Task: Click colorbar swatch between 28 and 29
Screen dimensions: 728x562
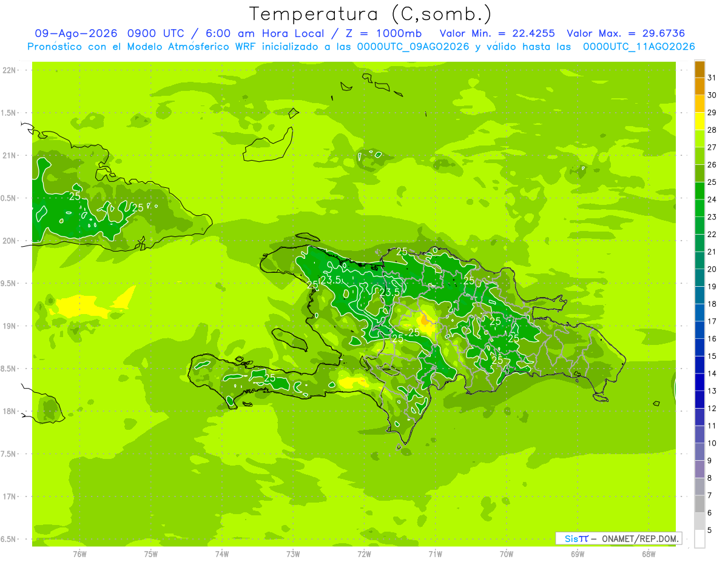Action: coord(699,121)
